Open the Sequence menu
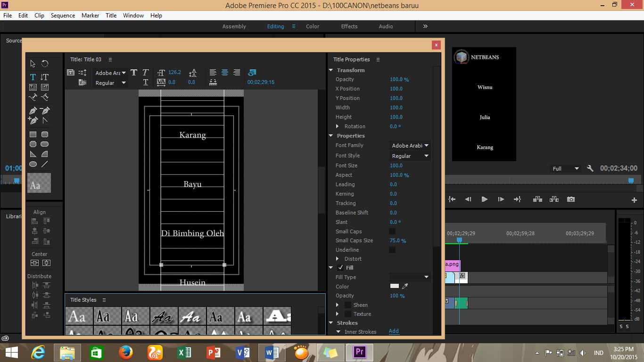The height and width of the screenshot is (362, 644). pos(62,16)
